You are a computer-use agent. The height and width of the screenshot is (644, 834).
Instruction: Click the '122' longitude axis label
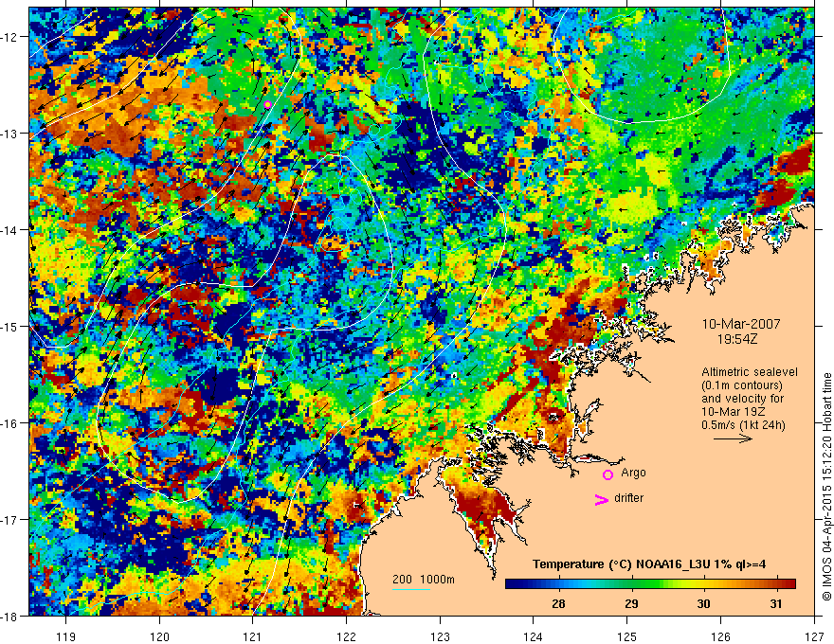[346, 636]
